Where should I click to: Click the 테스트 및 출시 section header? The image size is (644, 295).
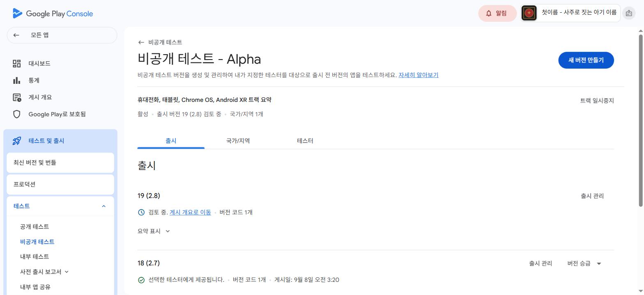(x=60, y=141)
